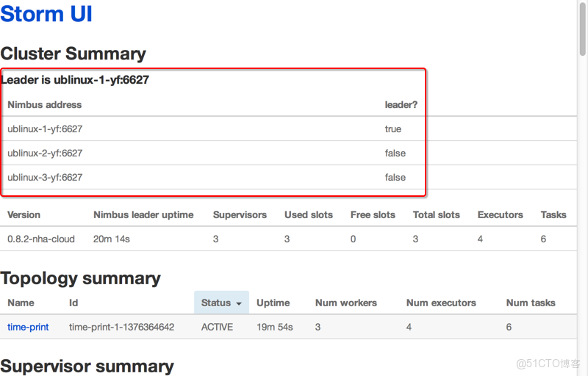This screenshot has height=376, width=588.
Task: Sort topology table by Name column
Action: [21, 303]
